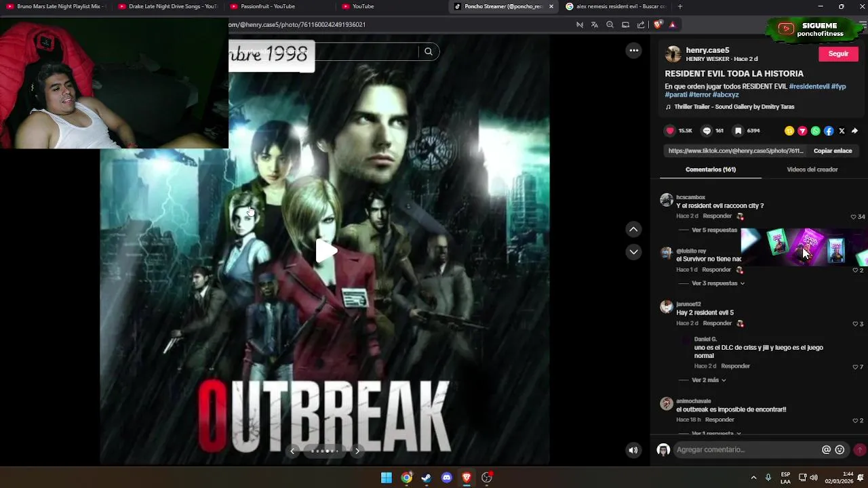Screen dimensions: 868x488
Task: Show previous photo slide arrow
Action: (292, 451)
